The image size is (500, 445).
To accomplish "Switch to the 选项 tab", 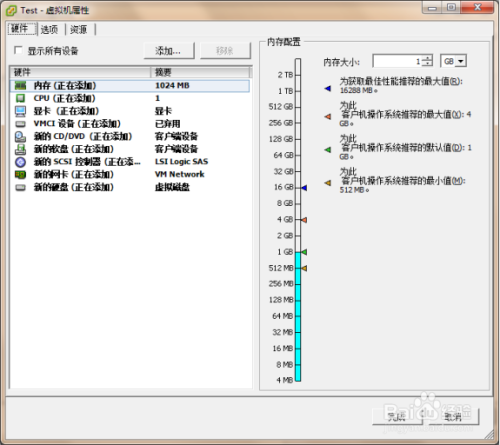I will pos(49,29).
